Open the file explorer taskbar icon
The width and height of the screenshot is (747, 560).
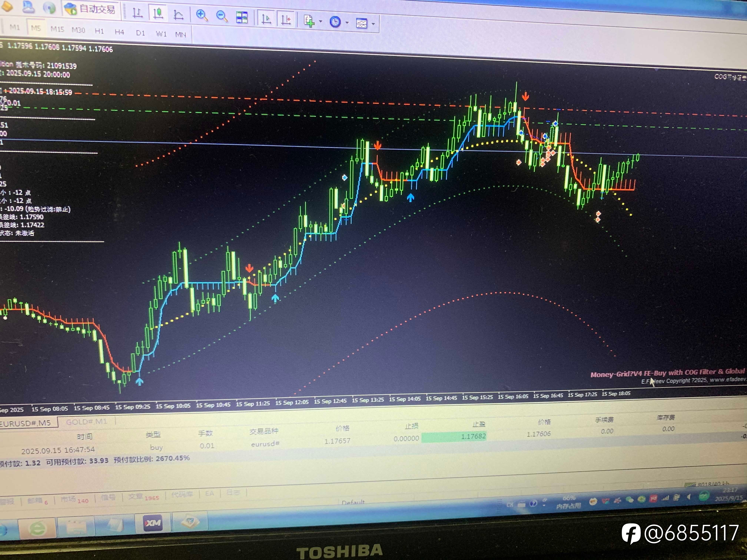click(76, 527)
